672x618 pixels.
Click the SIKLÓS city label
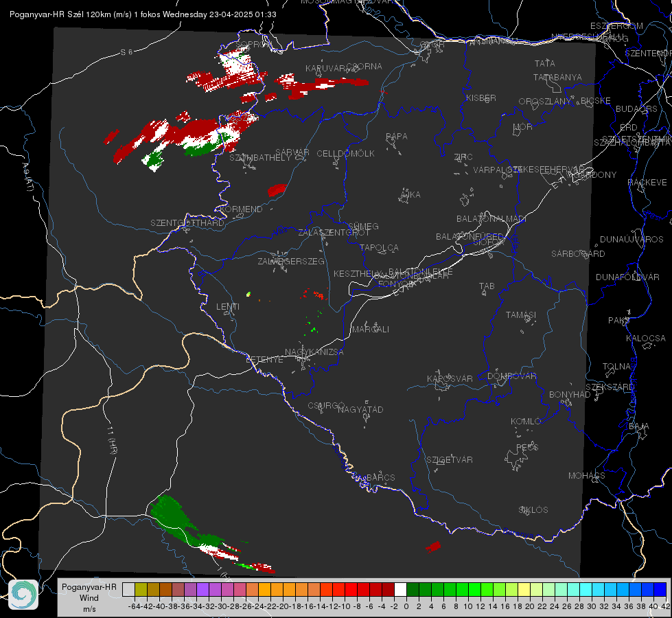click(x=533, y=510)
